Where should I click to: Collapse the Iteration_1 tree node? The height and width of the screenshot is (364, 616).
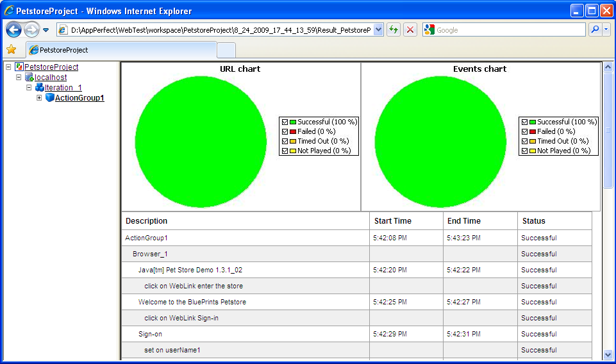[29, 88]
